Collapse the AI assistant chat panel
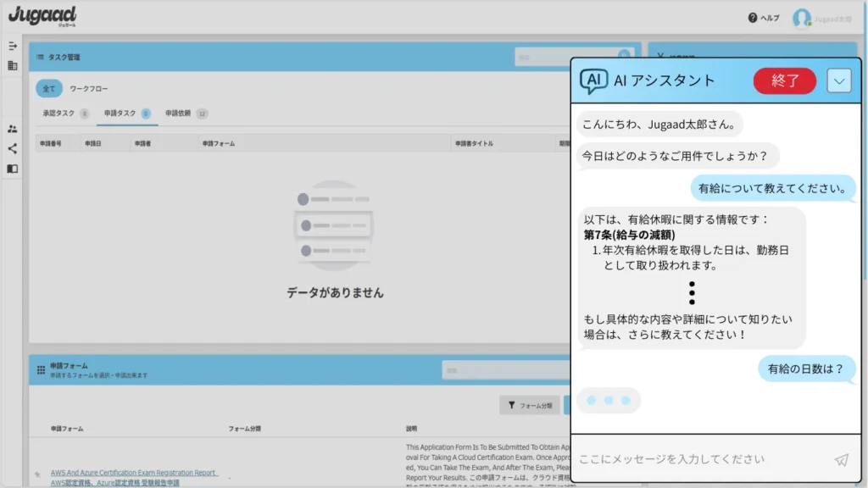The image size is (868, 488). (838, 80)
